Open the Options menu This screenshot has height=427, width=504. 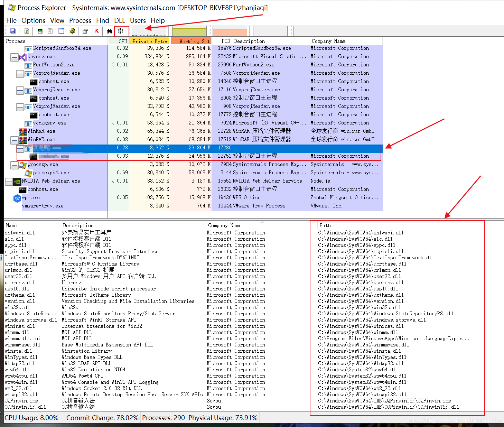coord(33,20)
